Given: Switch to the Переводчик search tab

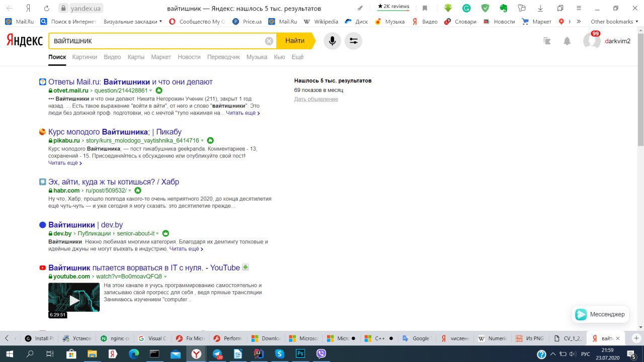Looking at the screenshot, I should [223, 57].
